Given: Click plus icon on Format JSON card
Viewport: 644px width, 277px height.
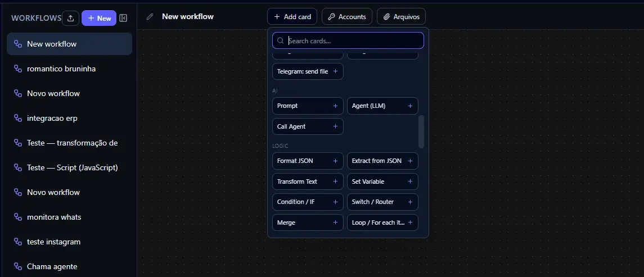Looking at the screenshot, I should pyautogui.click(x=335, y=161).
